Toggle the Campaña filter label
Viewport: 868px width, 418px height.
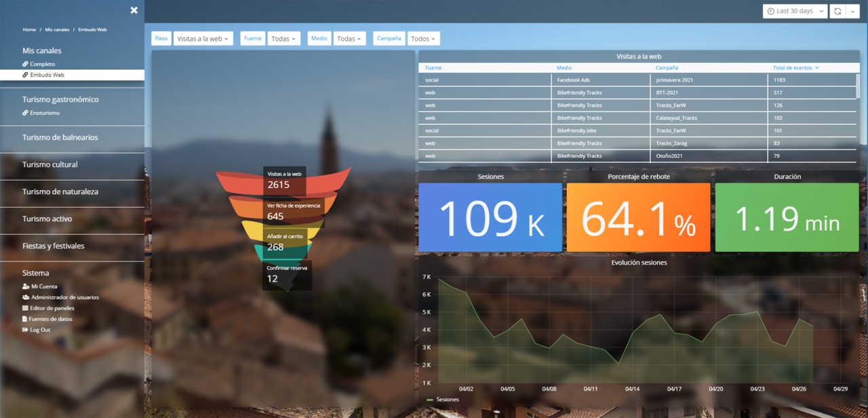click(x=389, y=38)
